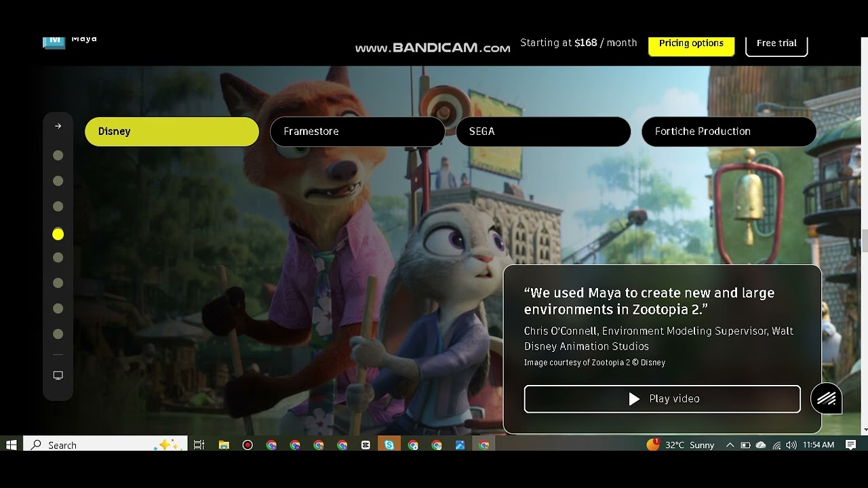Open the 32°C Sunny weather widget
The width and height of the screenshot is (868, 488).
pyautogui.click(x=681, y=445)
